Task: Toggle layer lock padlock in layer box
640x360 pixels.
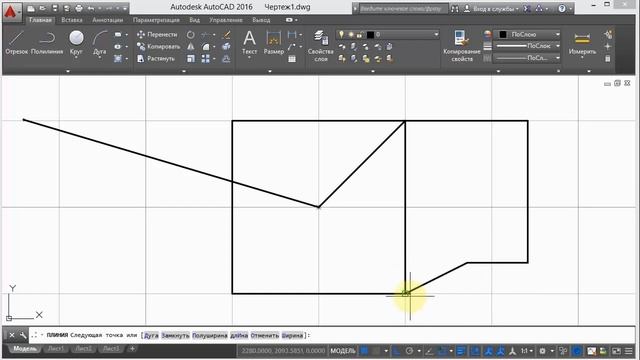Action: tap(360, 35)
